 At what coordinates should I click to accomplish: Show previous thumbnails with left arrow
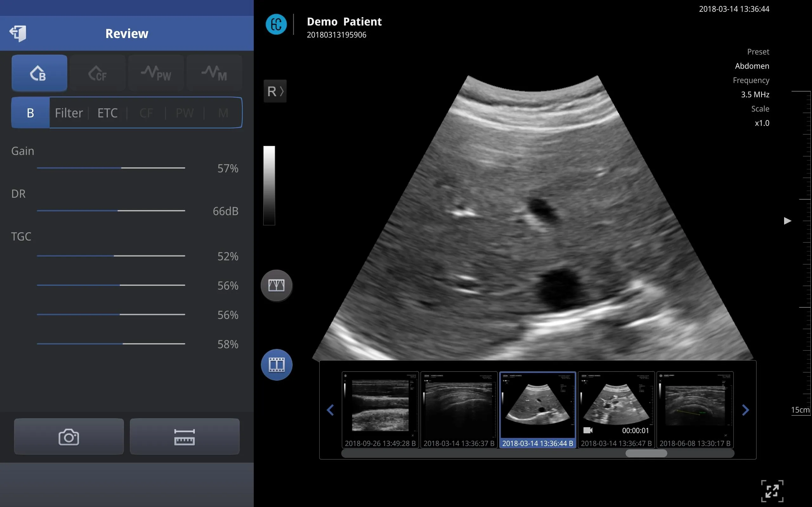pos(331,410)
